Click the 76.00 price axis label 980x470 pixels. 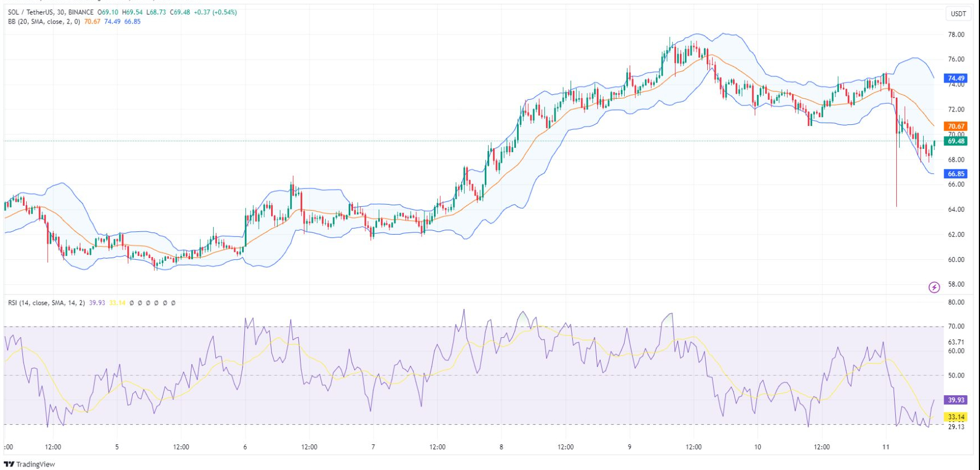956,59
